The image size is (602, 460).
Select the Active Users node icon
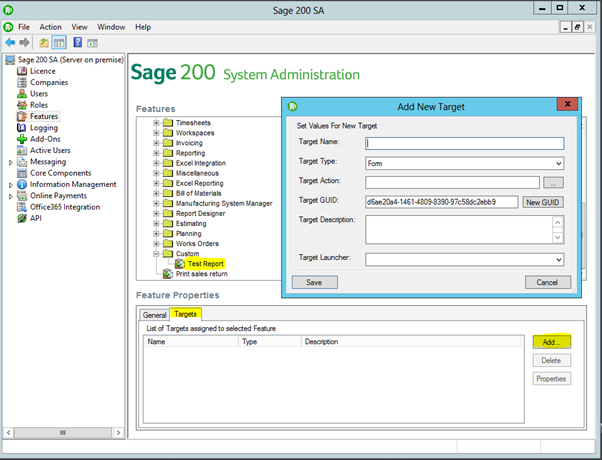[22, 150]
